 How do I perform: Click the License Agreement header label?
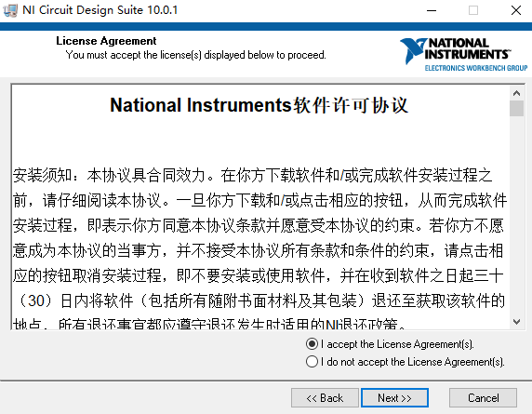coord(106,41)
